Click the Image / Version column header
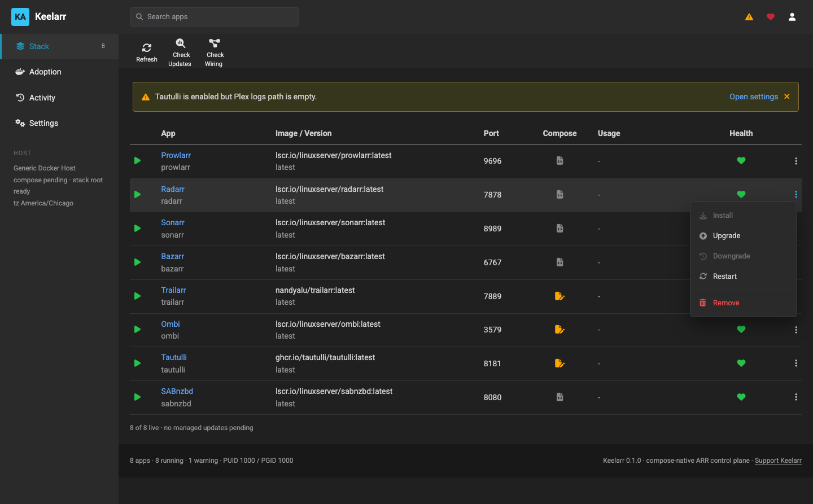 pos(303,133)
